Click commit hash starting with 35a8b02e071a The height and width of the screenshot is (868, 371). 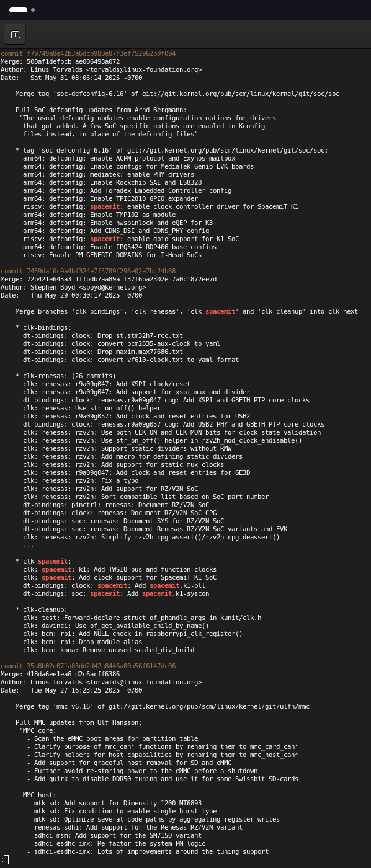coord(101,666)
